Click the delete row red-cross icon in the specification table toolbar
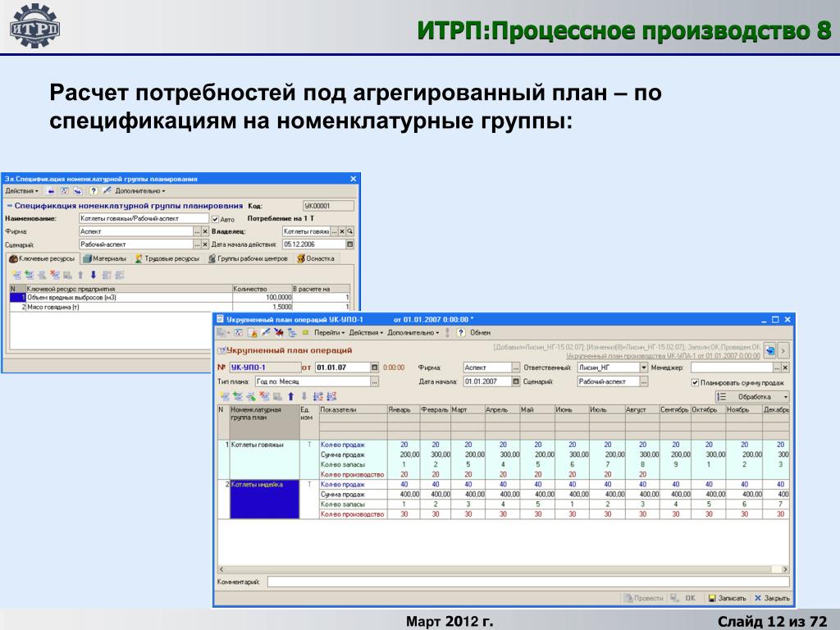This screenshot has width=840, height=630. click(x=55, y=276)
